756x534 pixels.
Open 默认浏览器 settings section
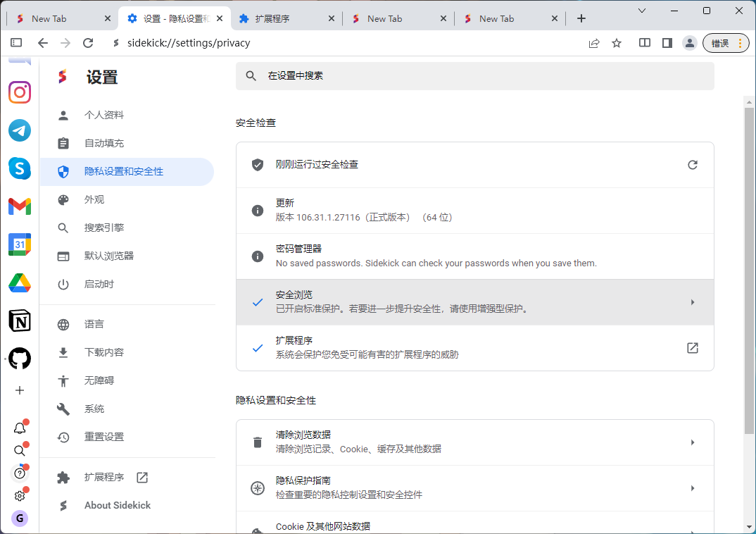(127, 256)
